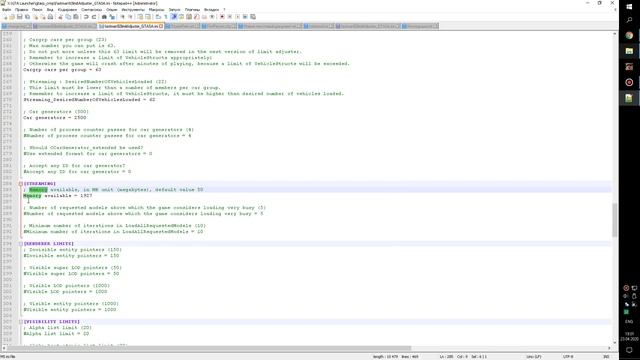
Task: Open the Windows notification center
Action: coord(629,350)
